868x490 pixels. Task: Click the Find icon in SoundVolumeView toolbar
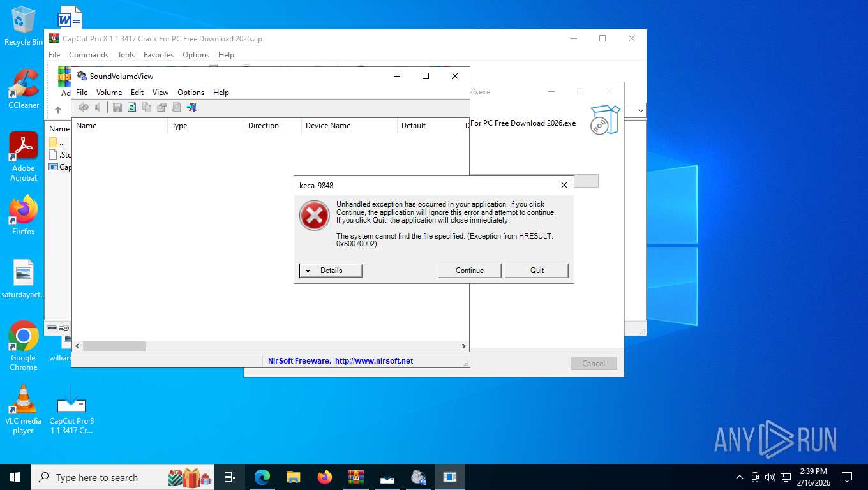pyautogui.click(x=176, y=108)
